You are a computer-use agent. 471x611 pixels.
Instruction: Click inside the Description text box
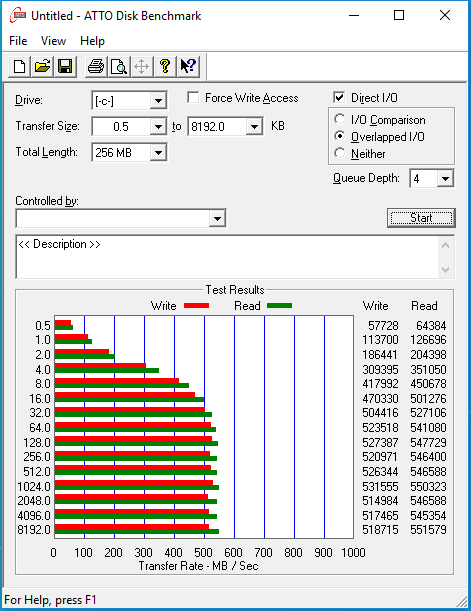coord(227,257)
